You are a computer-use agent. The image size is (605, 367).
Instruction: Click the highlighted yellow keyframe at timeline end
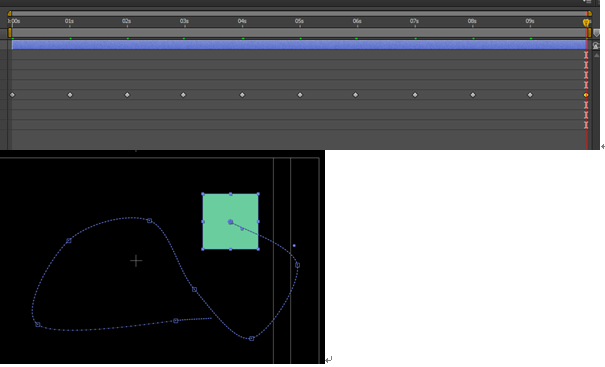[x=586, y=95]
